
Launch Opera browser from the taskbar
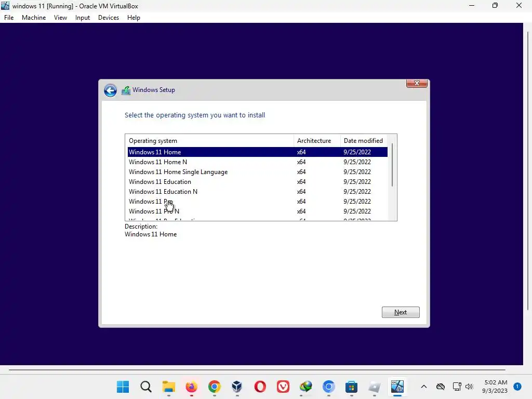pyautogui.click(x=260, y=387)
